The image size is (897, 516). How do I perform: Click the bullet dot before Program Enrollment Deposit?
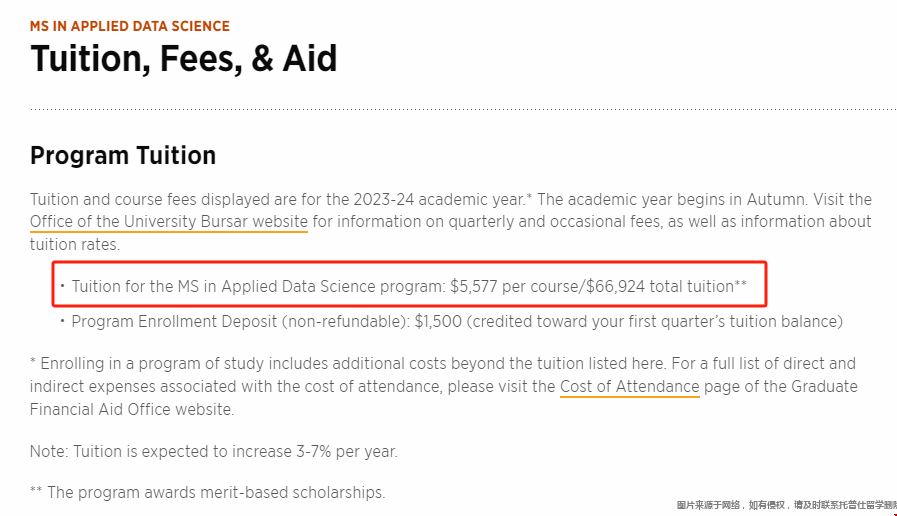(x=62, y=320)
